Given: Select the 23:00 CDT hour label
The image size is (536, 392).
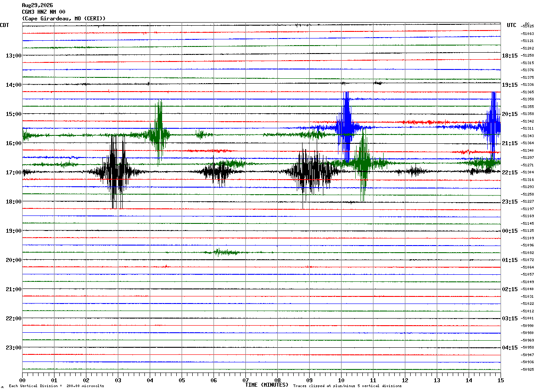Looking at the screenshot, I should point(14,348).
